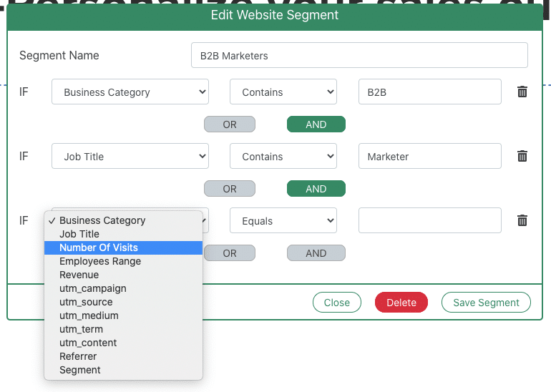
Task: Toggle OR below the Business Category row
Action: (229, 124)
